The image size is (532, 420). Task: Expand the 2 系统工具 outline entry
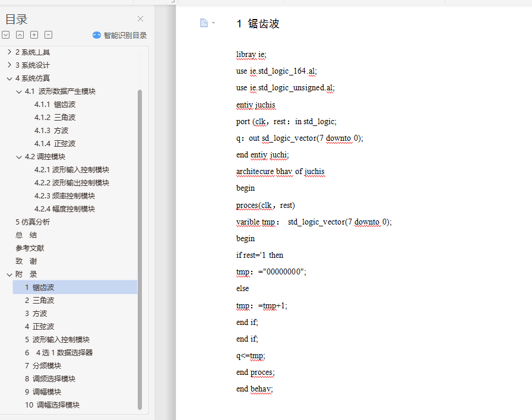click(9, 52)
